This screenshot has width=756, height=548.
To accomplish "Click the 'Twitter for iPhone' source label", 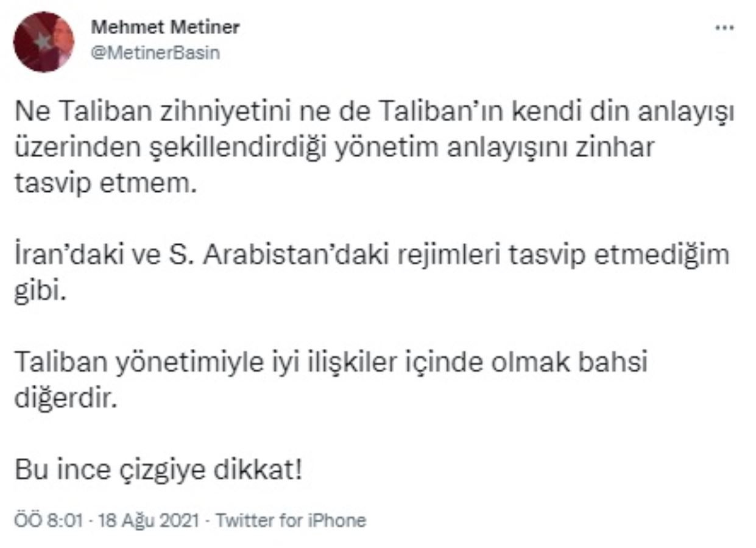I will (292, 521).
